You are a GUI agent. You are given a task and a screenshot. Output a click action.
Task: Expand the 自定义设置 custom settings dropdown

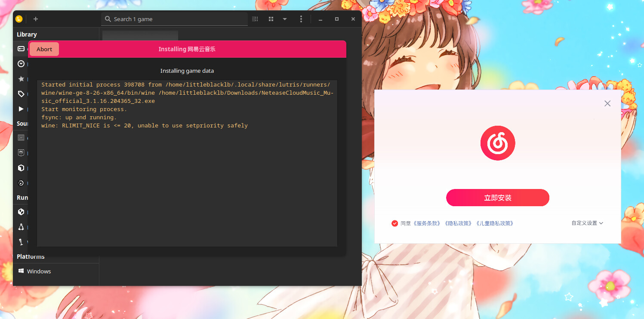(x=587, y=223)
